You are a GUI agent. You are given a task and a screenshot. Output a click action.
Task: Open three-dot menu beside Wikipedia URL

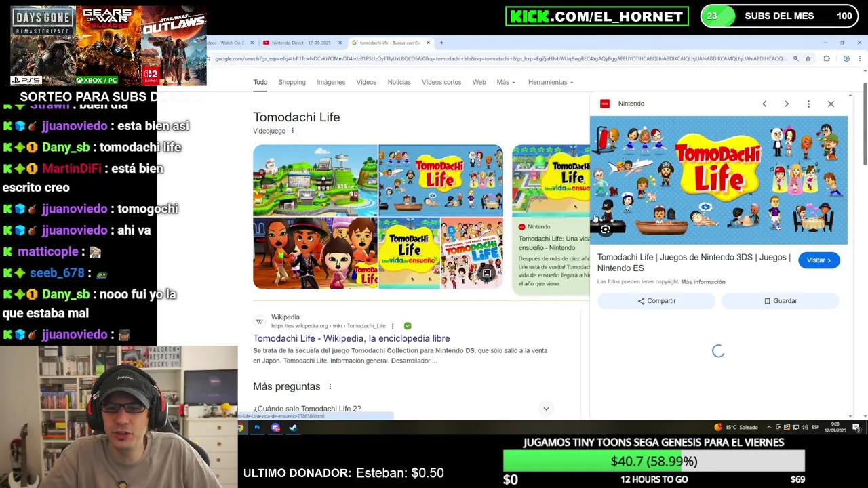coord(392,326)
